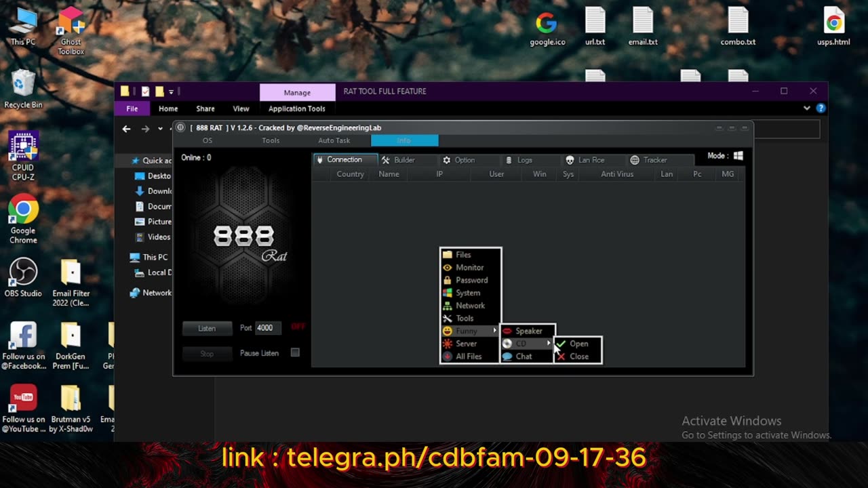The height and width of the screenshot is (488, 868).
Task: Open Videos in the navigation pane
Action: (x=155, y=237)
